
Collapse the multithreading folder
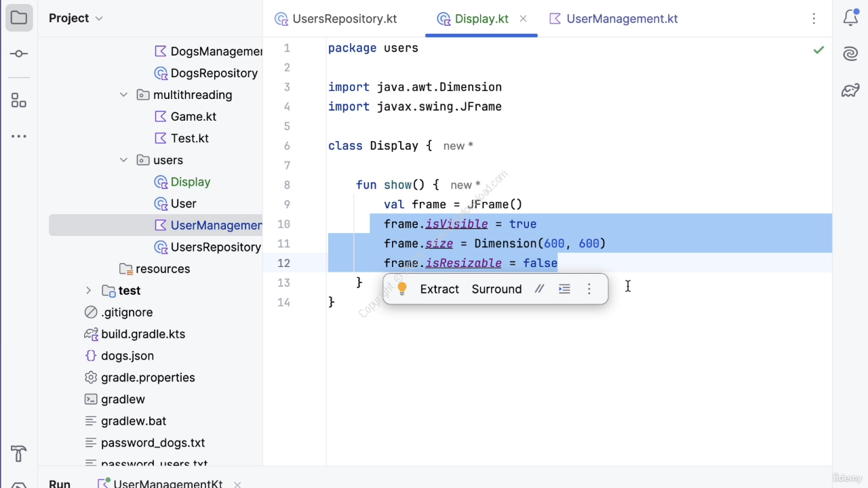coord(123,95)
